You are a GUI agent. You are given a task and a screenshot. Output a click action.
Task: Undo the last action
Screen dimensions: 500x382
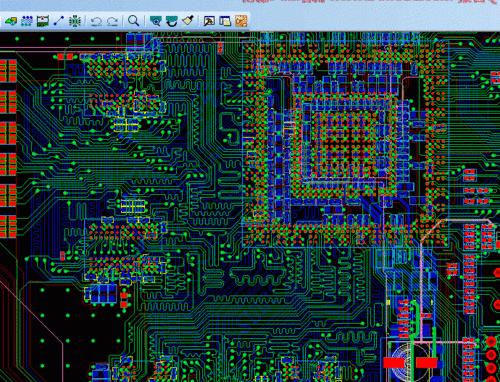tap(96, 22)
